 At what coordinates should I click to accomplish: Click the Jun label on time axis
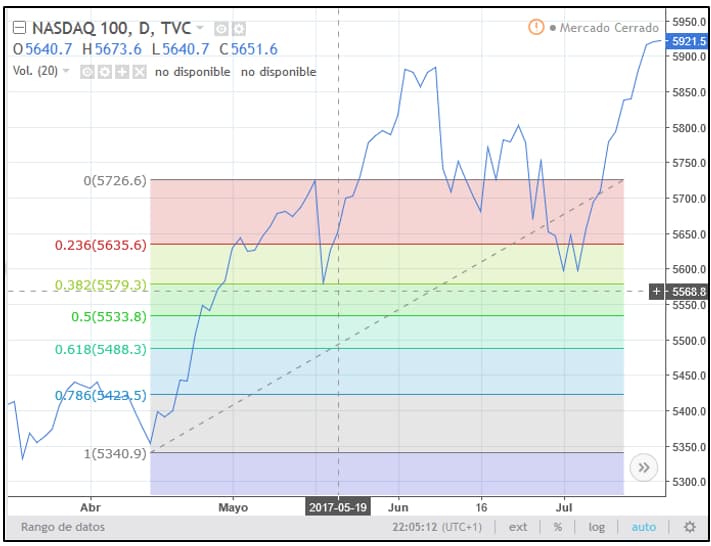pyautogui.click(x=399, y=507)
